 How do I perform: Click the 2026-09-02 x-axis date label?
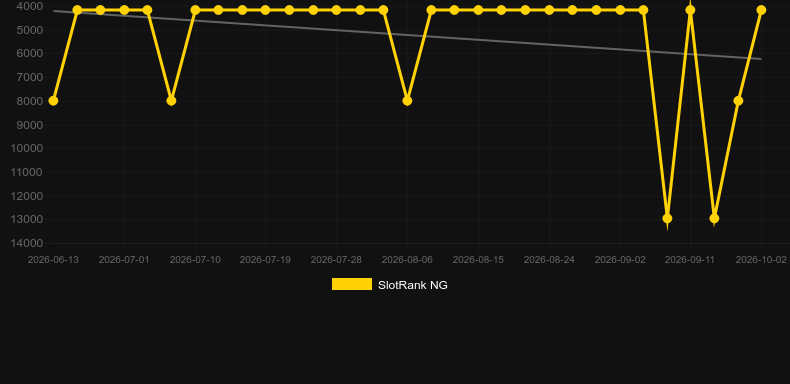coord(620,260)
